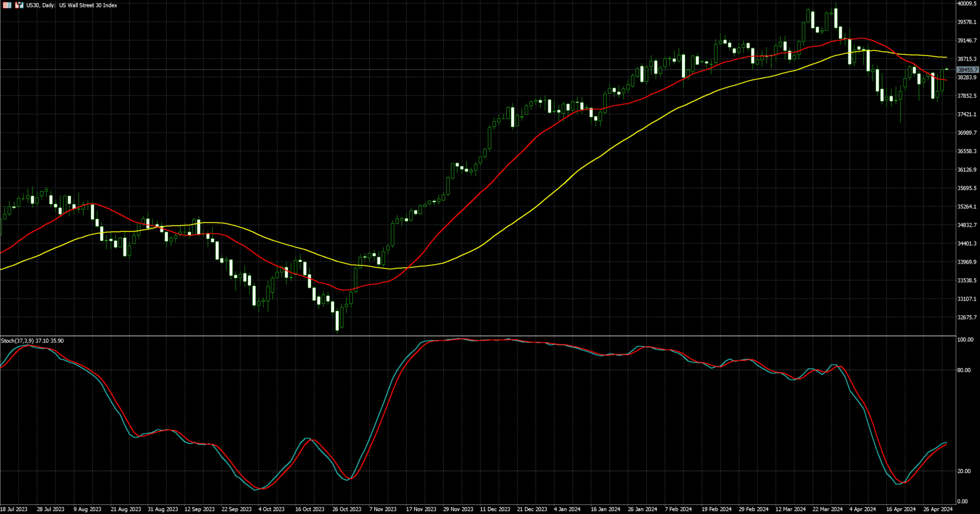Open the Depth of Market table icon
The image size is (980, 514).
(8, 5)
